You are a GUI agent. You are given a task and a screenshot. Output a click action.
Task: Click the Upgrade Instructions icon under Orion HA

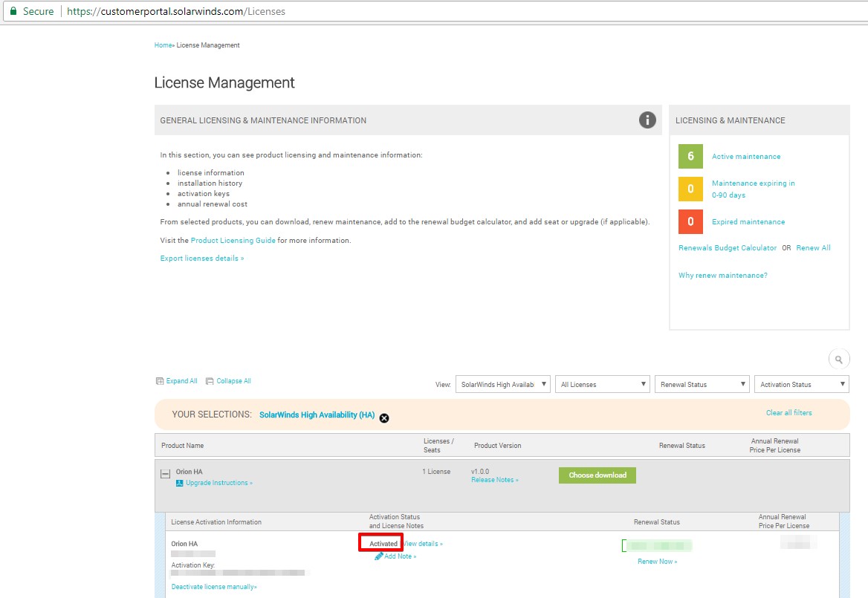coord(180,483)
